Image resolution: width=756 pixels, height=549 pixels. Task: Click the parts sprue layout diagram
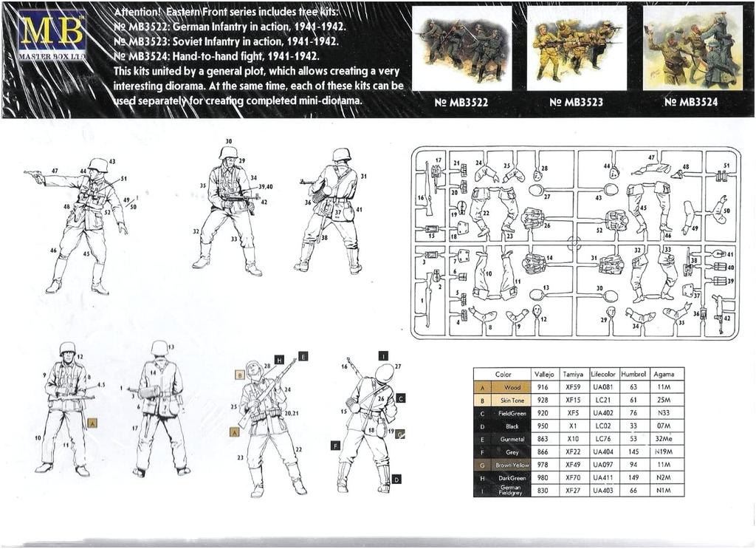click(x=574, y=242)
